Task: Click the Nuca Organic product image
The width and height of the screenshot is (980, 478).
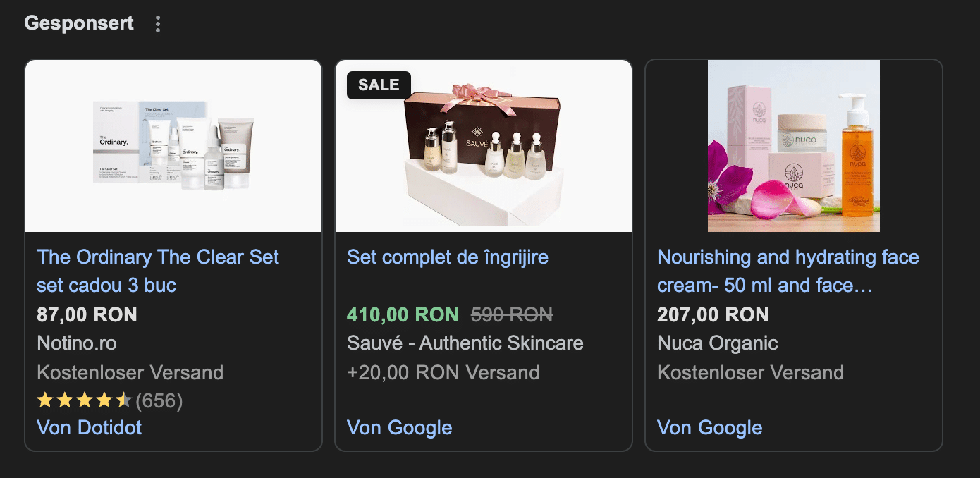Action: 793,146
